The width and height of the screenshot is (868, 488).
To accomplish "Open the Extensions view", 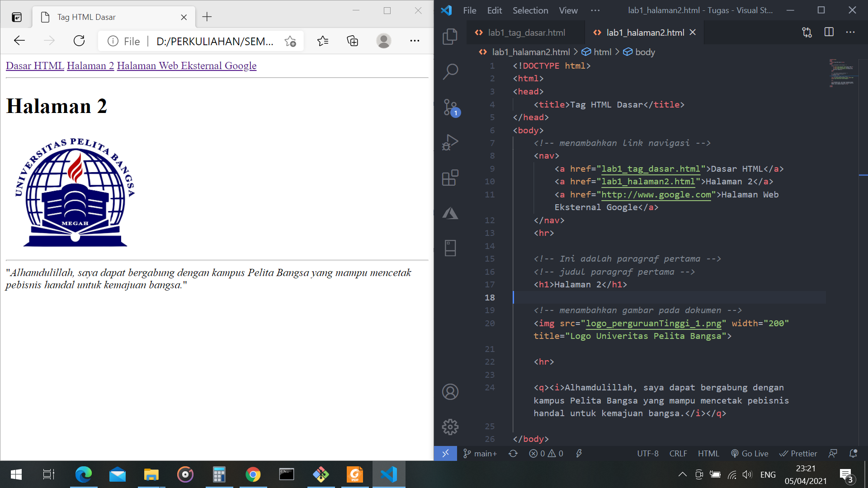I will [450, 178].
